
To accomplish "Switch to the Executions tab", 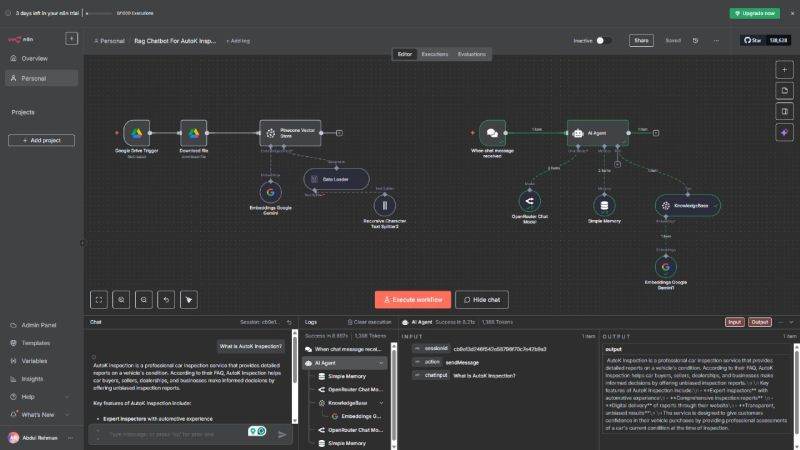I will click(435, 54).
